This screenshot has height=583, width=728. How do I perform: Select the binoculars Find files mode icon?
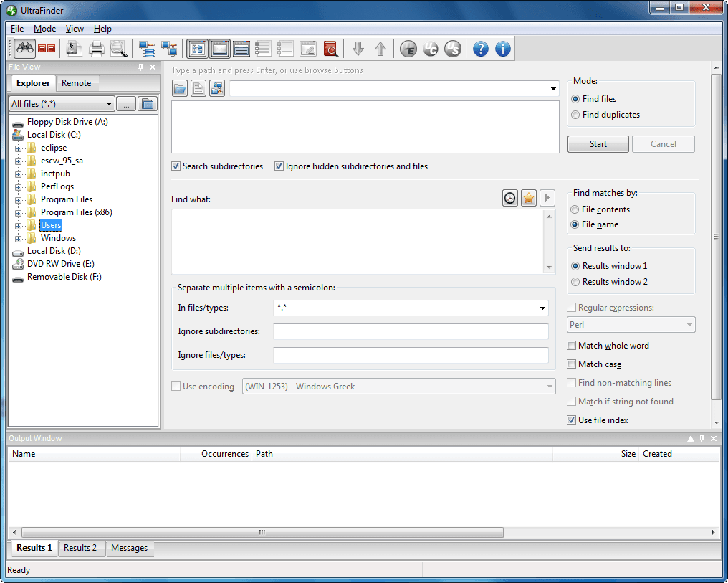tap(25, 48)
